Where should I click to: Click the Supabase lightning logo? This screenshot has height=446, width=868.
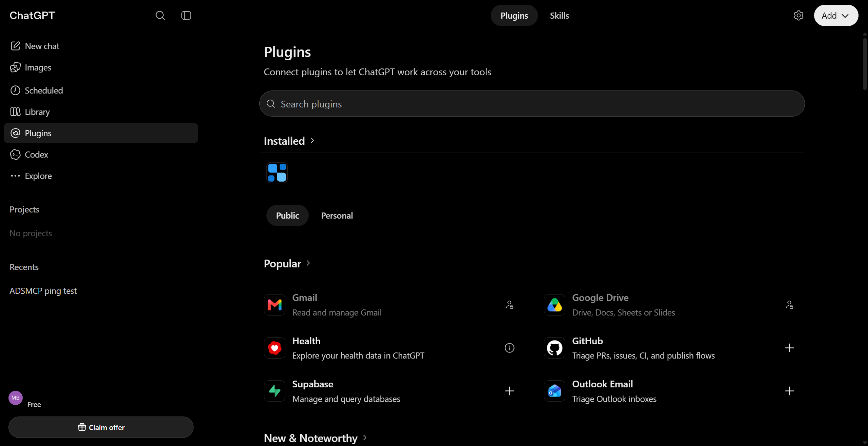point(275,391)
